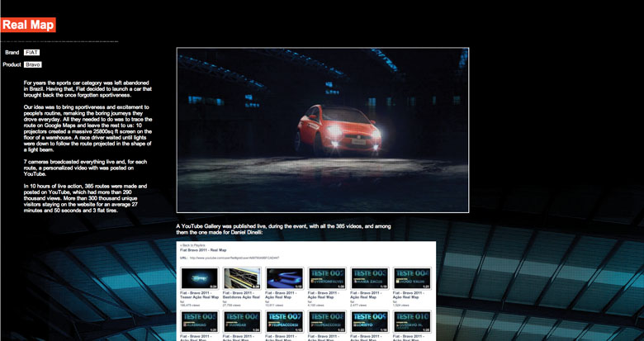This screenshot has height=341, width=644.
Task: Click the 'A YouTube Gallery was published live' caption
Action: 283,230
